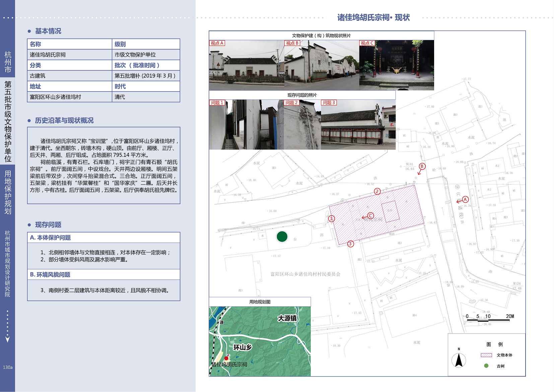Click the green ancient tree marker on map
Screen dimensions: 554x392
[282, 237]
